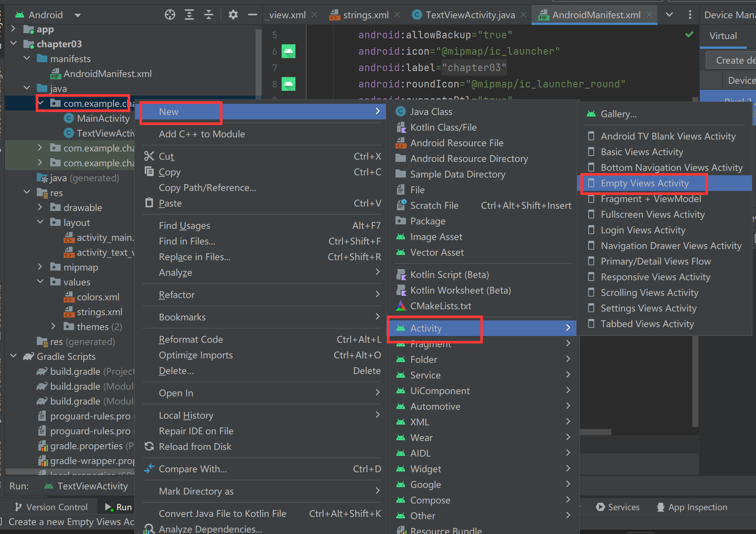
Task: Choose Copy from context menu
Action: pyautogui.click(x=262, y=172)
